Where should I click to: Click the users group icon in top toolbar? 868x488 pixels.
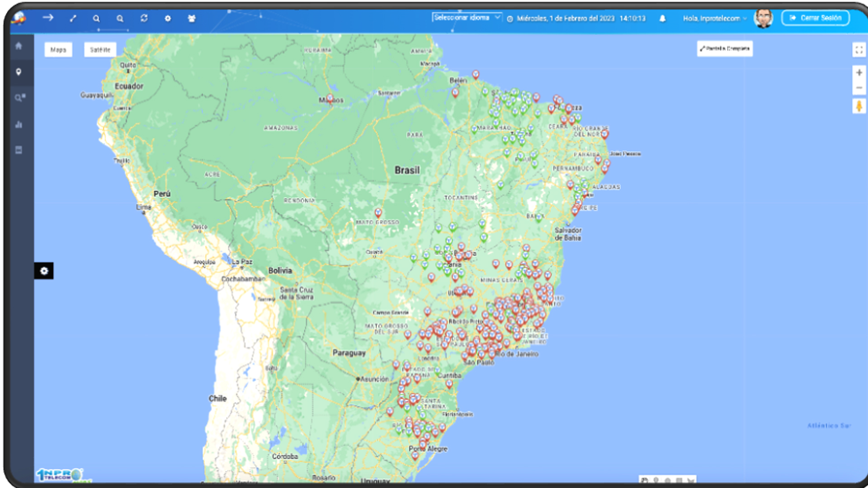[x=192, y=19]
